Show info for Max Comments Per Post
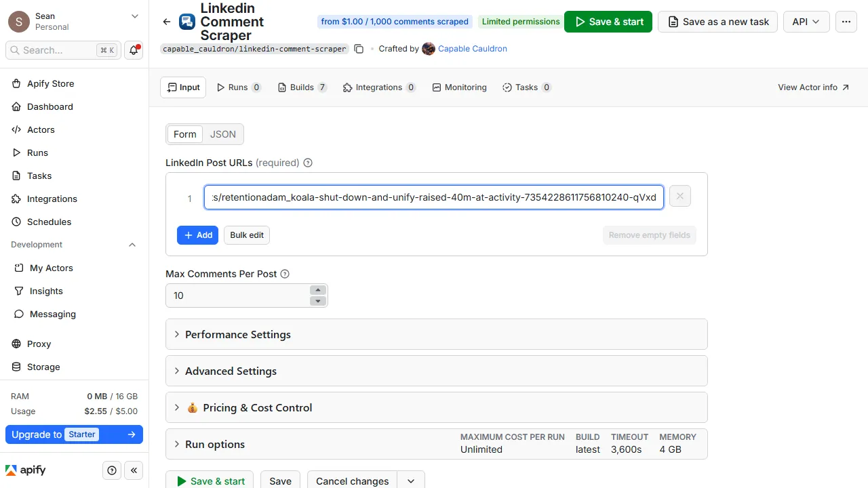The width and height of the screenshot is (868, 488). pyautogui.click(x=285, y=274)
